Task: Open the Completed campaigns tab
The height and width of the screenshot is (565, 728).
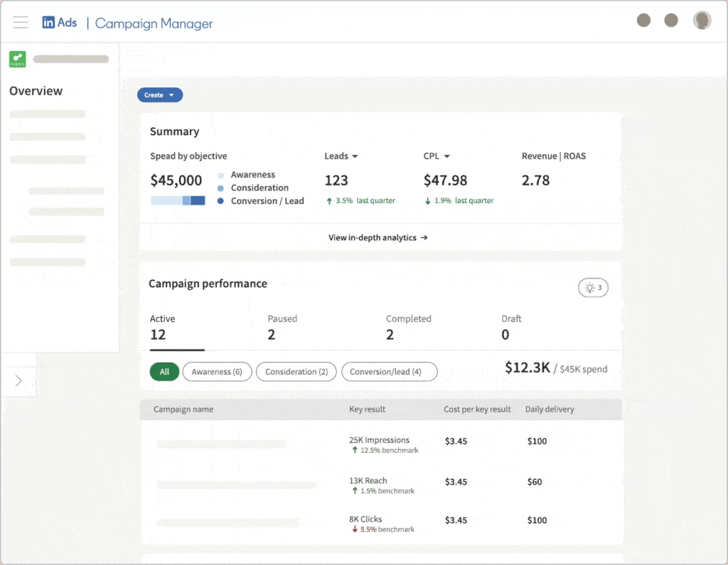Action: coord(409,326)
